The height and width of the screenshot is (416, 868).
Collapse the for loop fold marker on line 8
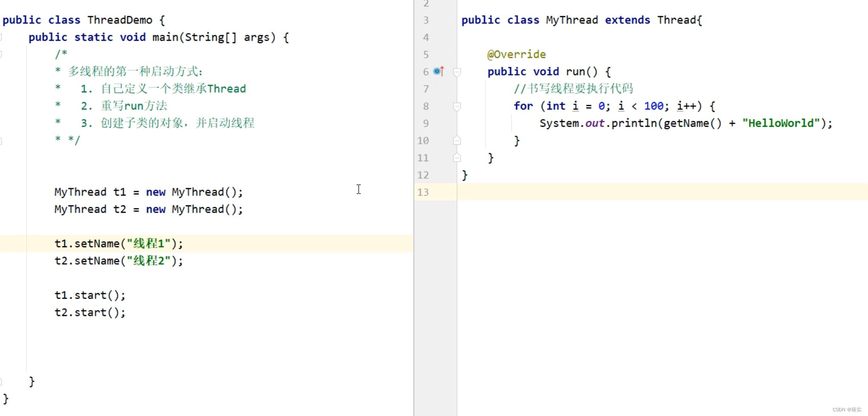(x=457, y=106)
